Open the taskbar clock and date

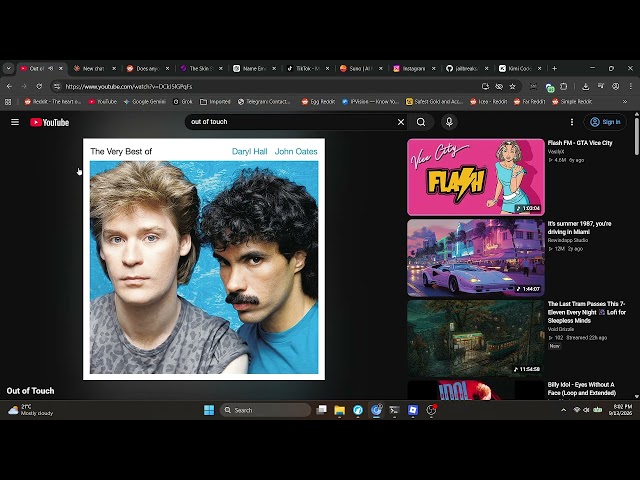(x=620, y=410)
